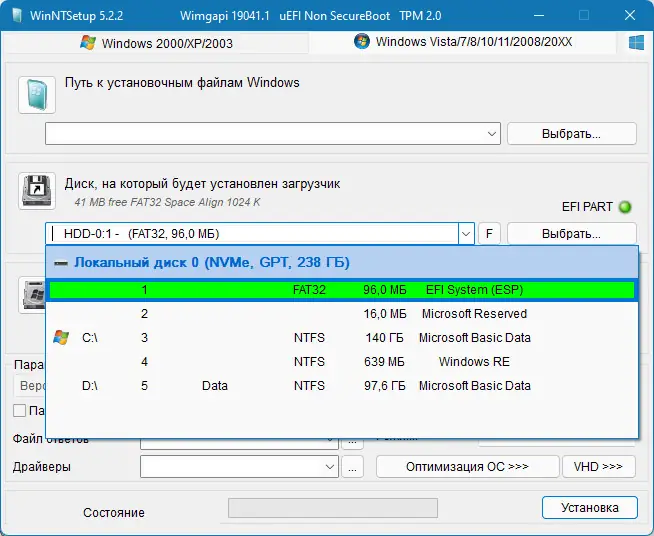This screenshot has width=654, height=536.
Task: Click the HDD-0:1 boot drive text field
Action: 252,234
